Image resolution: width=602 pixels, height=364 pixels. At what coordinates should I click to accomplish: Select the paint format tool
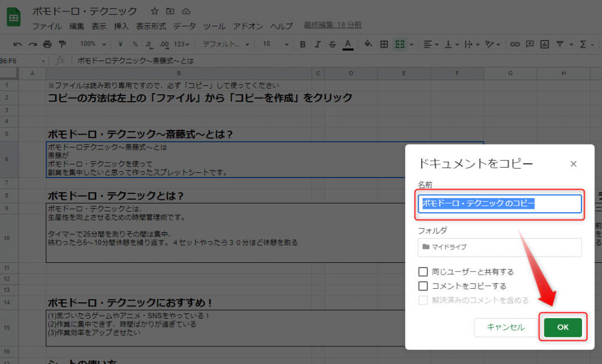pos(62,44)
